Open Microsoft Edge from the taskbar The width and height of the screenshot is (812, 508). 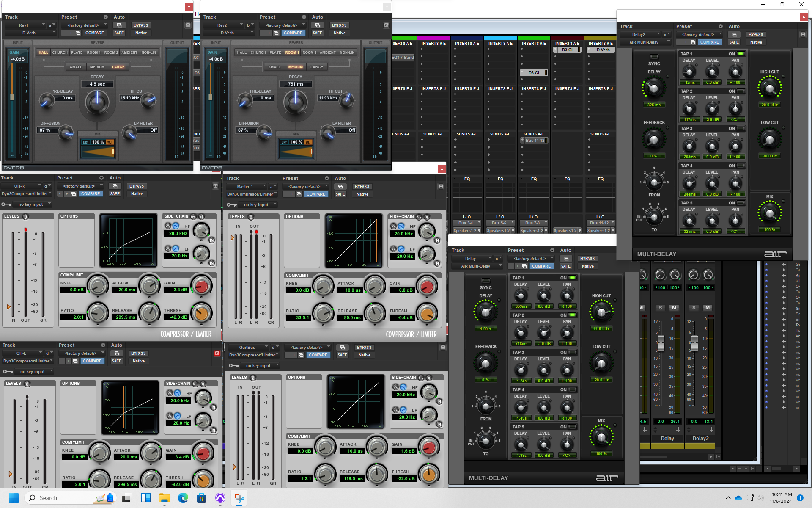pos(183,498)
